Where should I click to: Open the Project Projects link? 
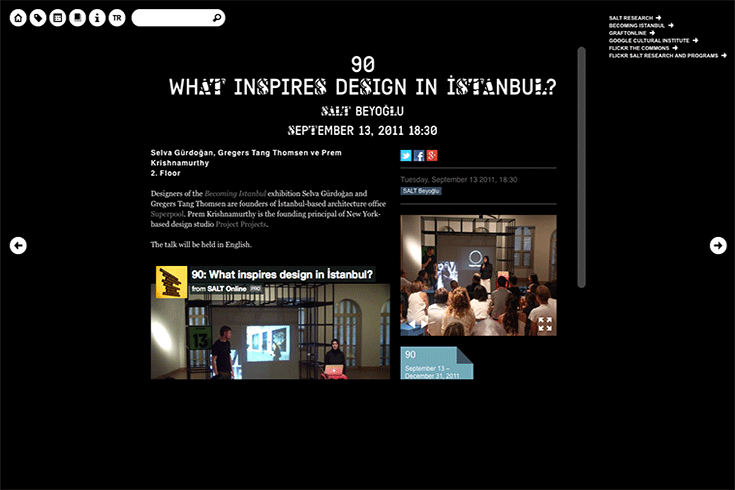241,224
